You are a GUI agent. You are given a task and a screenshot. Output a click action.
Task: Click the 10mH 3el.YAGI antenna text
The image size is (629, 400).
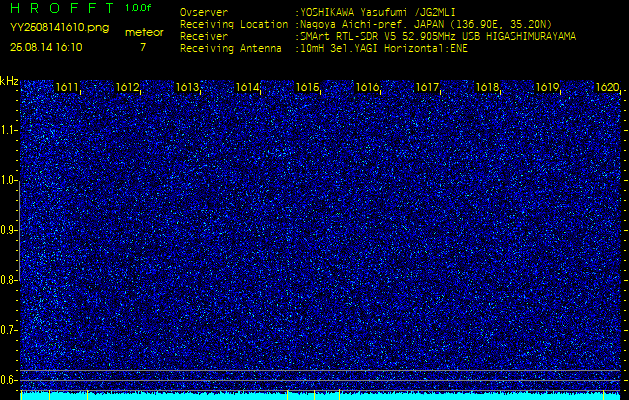coord(384,49)
